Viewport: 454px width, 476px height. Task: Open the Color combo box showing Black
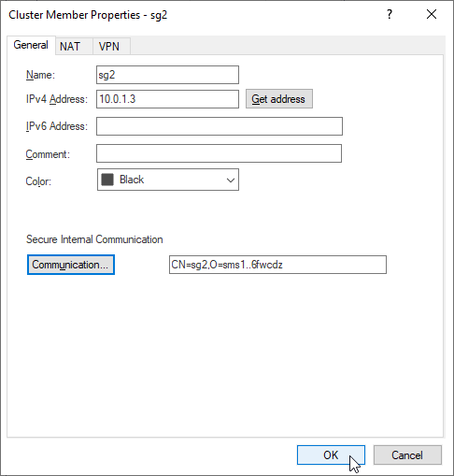coord(168,180)
